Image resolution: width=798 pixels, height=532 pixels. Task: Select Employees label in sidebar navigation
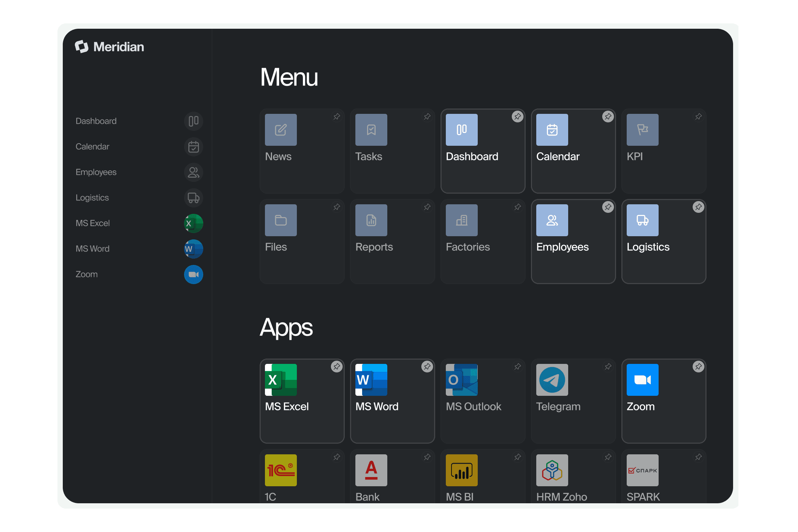96,172
